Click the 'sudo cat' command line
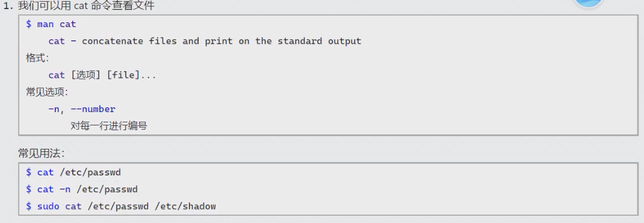 click(x=121, y=206)
